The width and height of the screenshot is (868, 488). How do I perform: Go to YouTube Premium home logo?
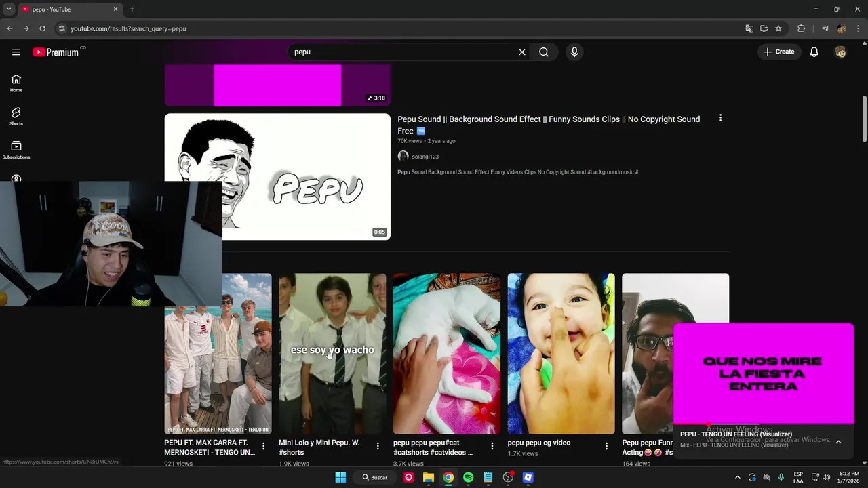pos(56,52)
